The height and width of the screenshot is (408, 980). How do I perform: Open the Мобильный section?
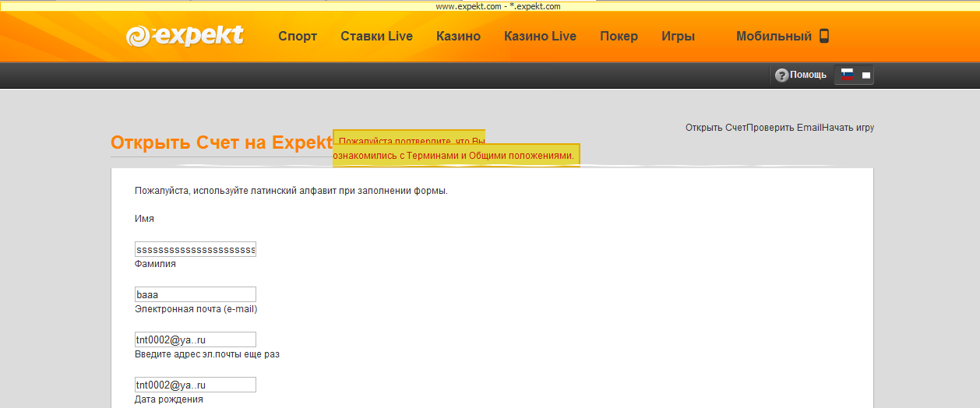point(774,36)
